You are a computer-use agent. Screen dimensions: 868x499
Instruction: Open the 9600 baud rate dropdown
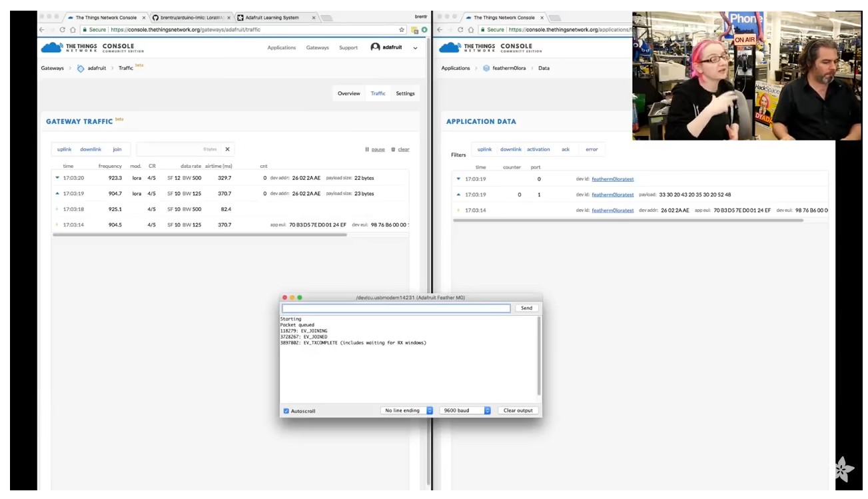(465, 411)
